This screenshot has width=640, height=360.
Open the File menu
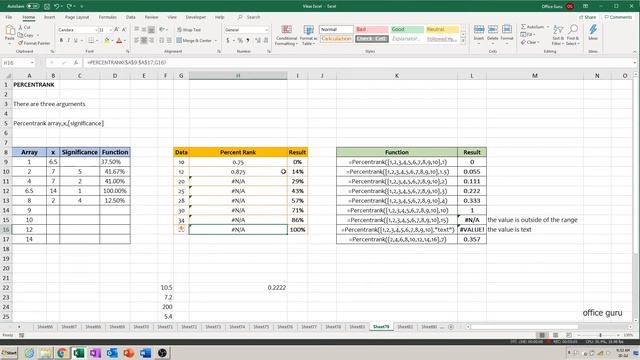(9, 17)
